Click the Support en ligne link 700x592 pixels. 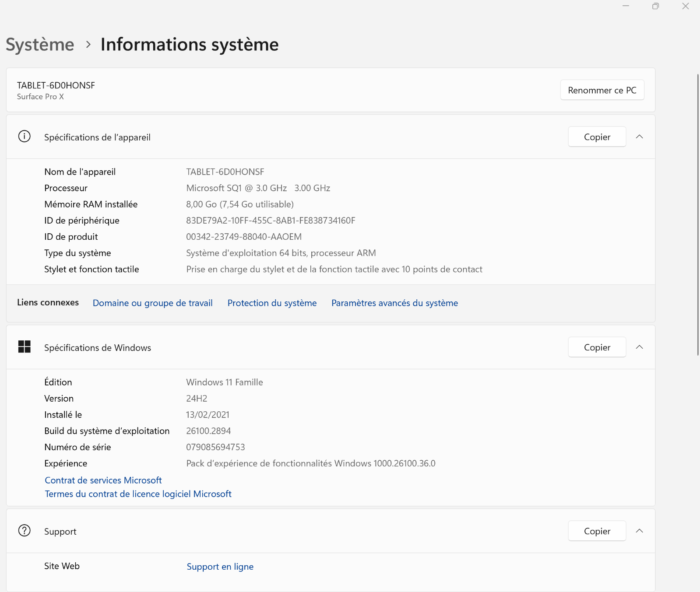(220, 567)
